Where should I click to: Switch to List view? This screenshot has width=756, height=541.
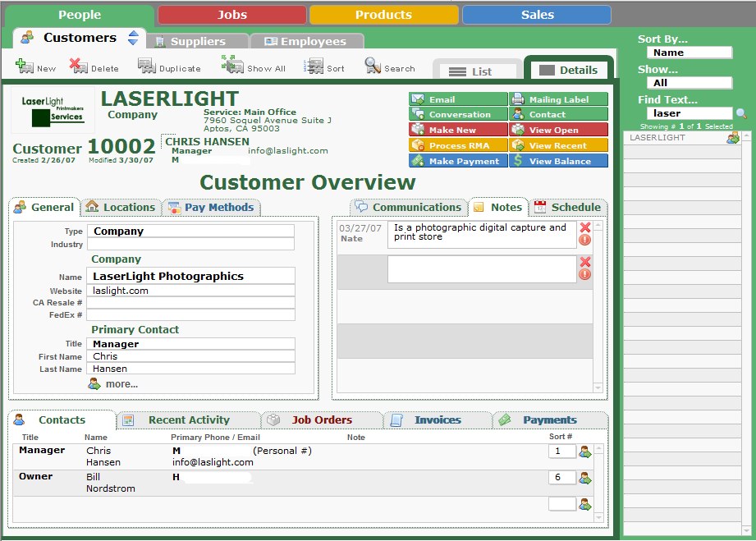point(477,71)
